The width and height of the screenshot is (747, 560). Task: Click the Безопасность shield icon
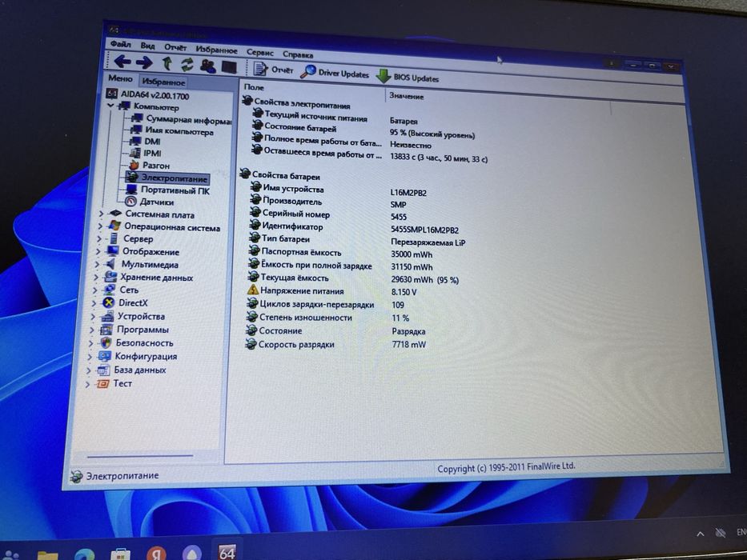point(106,343)
